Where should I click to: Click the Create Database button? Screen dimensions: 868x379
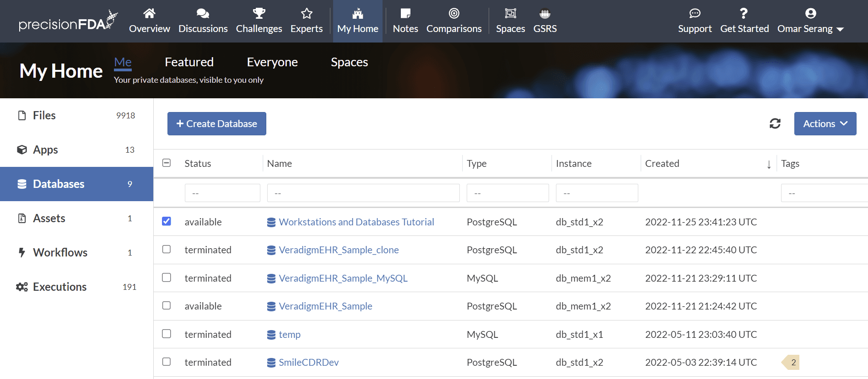coord(217,124)
